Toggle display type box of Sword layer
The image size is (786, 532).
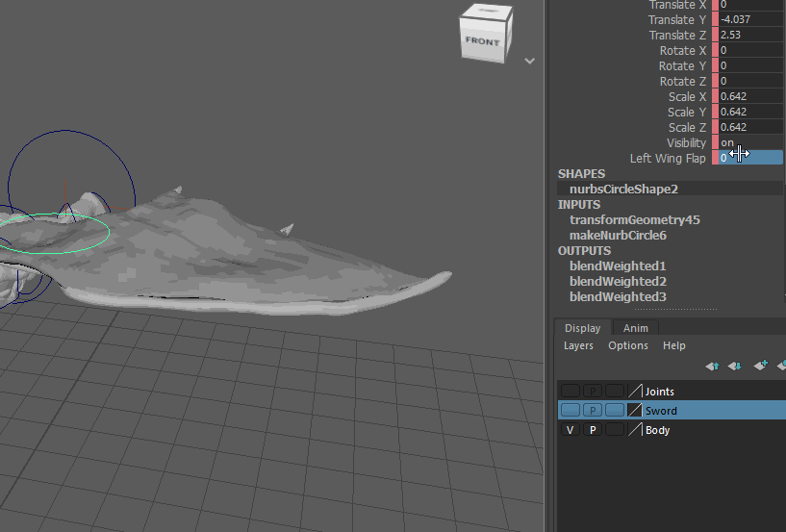click(615, 410)
